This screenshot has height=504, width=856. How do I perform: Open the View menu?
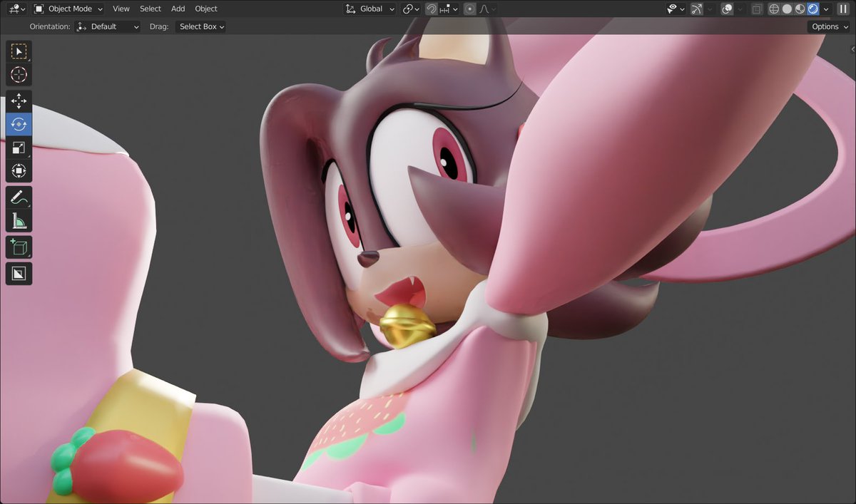click(x=121, y=9)
